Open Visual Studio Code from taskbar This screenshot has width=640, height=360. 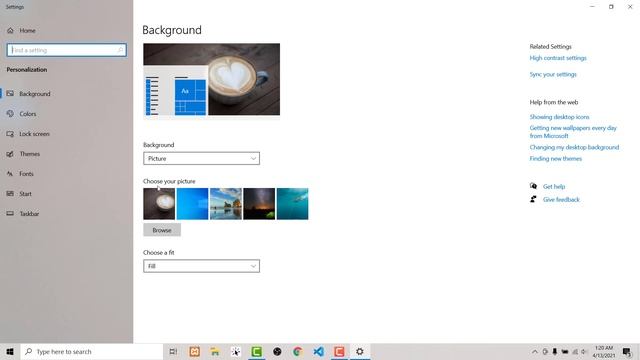coord(318,351)
